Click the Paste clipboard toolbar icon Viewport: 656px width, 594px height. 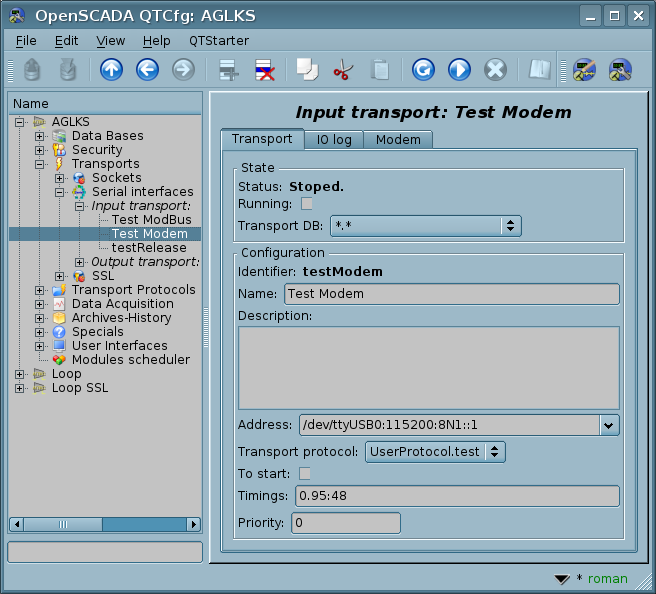click(x=380, y=69)
